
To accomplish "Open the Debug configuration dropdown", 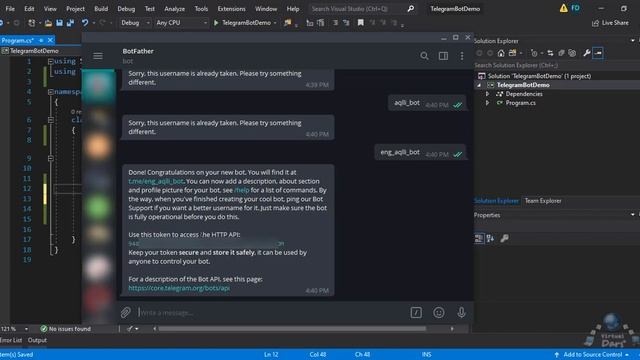I will coord(135,23).
